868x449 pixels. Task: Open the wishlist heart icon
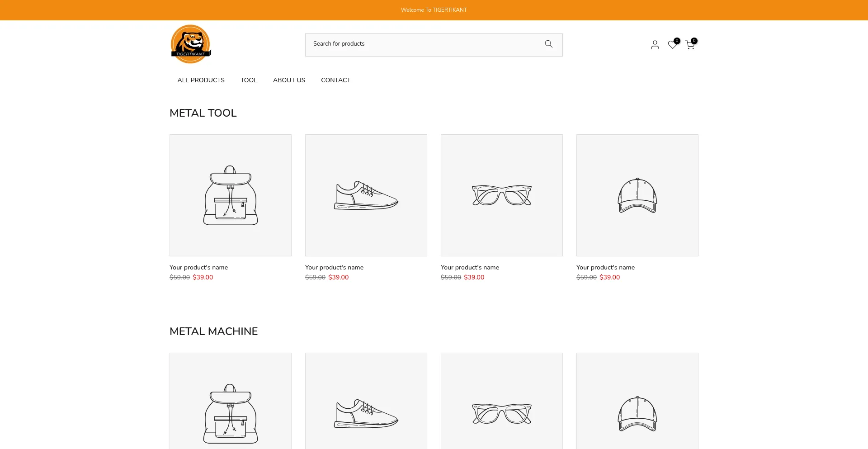point(674,44)
